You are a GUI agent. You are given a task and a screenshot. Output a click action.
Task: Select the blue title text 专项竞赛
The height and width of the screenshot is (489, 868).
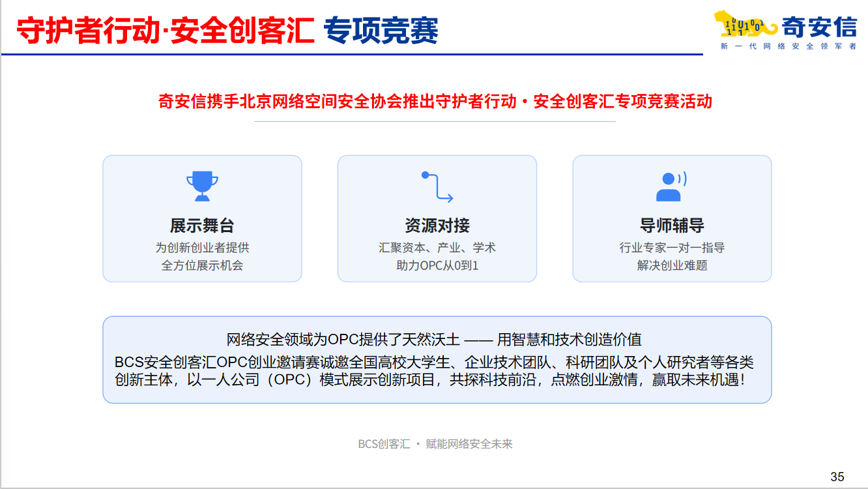coord(381,29)
